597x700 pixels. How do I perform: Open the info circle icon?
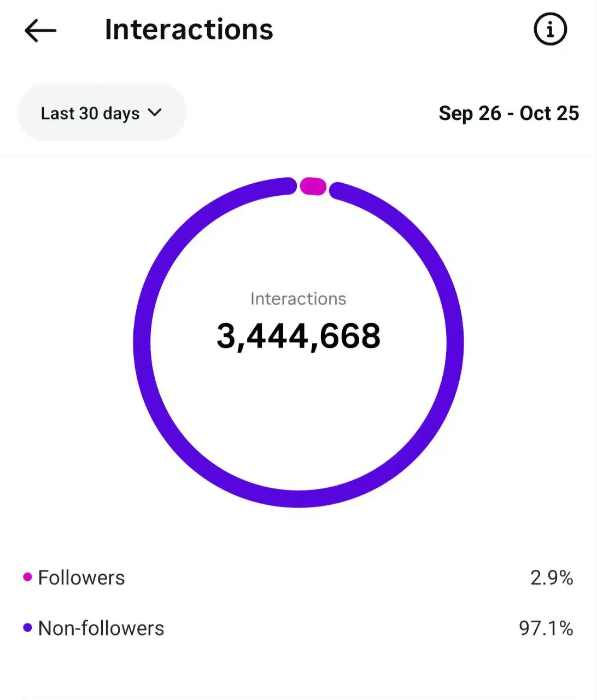(x=550, y=30)
